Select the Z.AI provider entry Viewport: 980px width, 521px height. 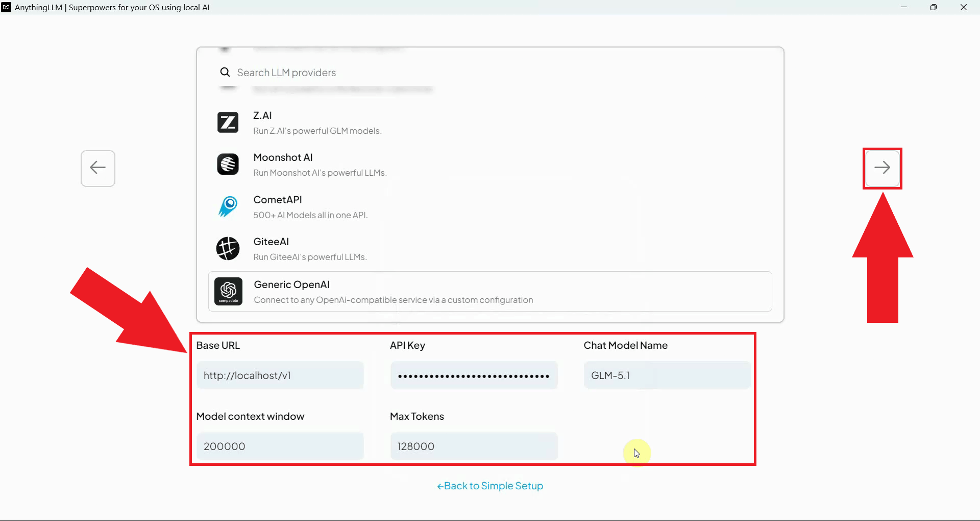316,122
